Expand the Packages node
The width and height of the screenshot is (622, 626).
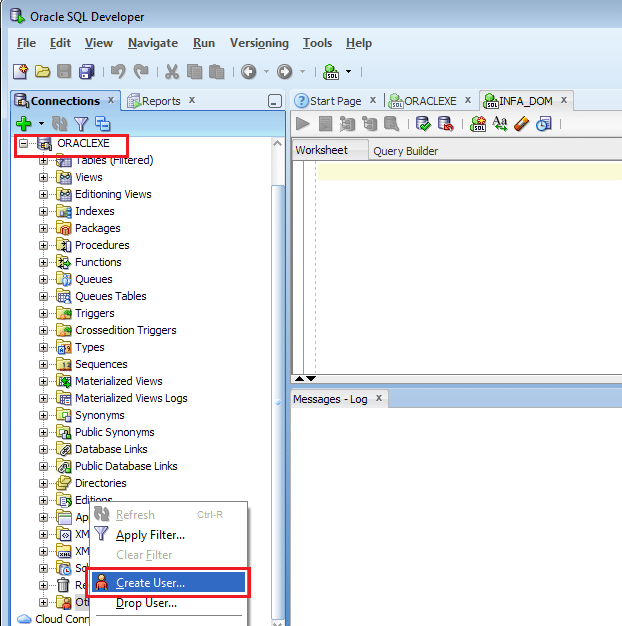pyautogui.click(x=43, y=228)
